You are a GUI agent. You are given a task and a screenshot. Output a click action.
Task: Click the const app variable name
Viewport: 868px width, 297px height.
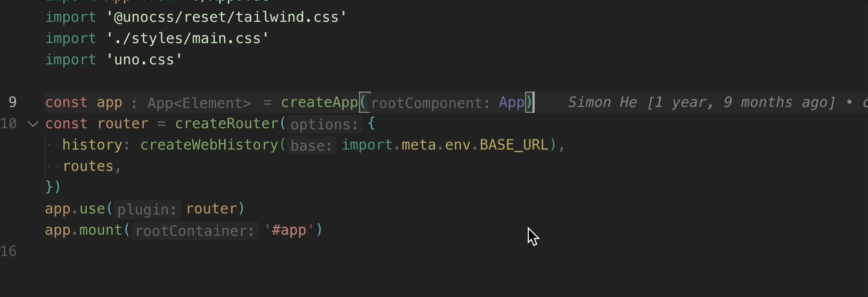[110, 102]
